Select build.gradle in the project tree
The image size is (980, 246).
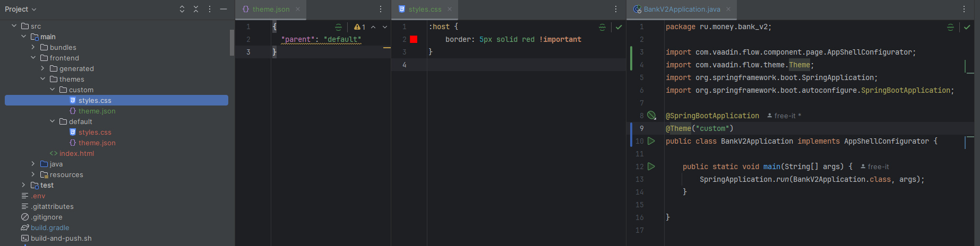point(50,227)
